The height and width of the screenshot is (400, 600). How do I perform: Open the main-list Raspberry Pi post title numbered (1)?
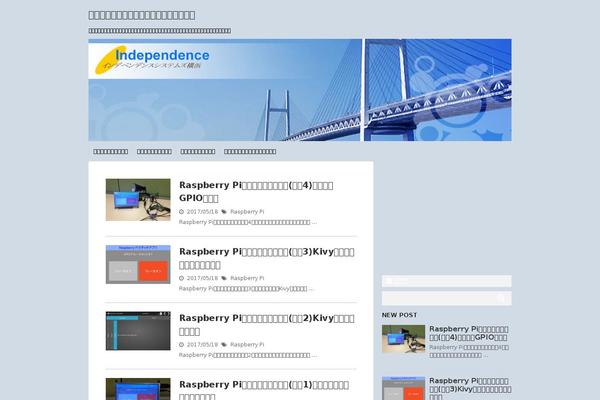[x=264, y=390]
